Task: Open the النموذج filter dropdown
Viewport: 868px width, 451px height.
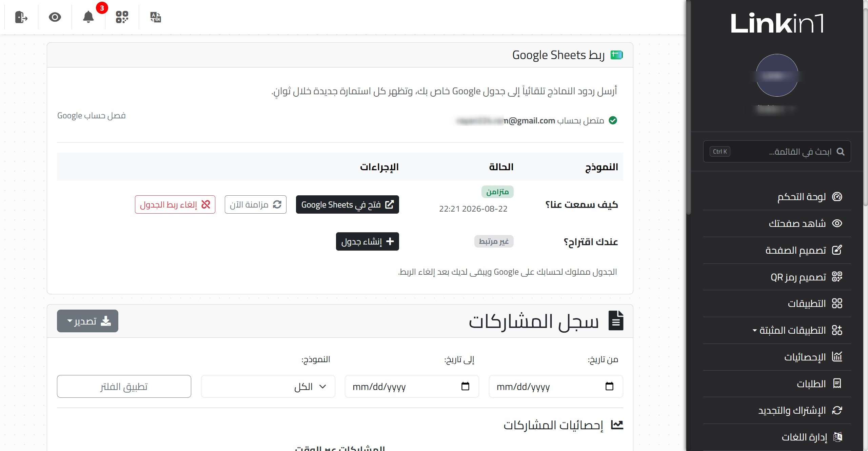Action: click(x=268, y=386)
